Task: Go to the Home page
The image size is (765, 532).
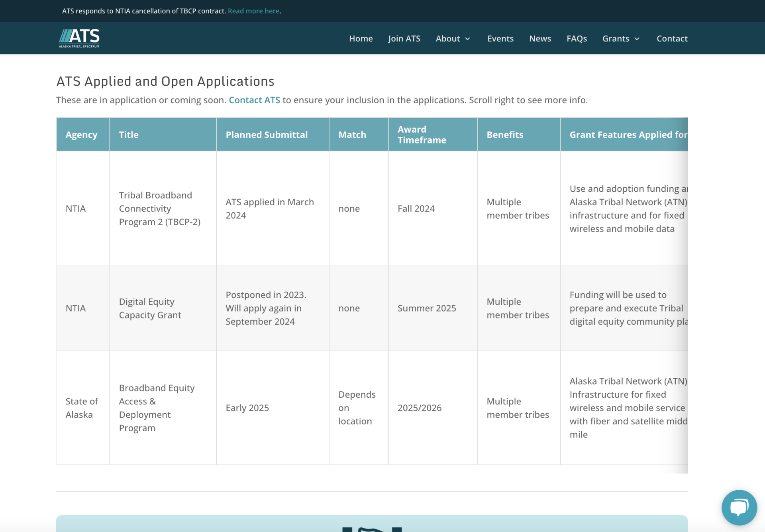Action: 361,39
